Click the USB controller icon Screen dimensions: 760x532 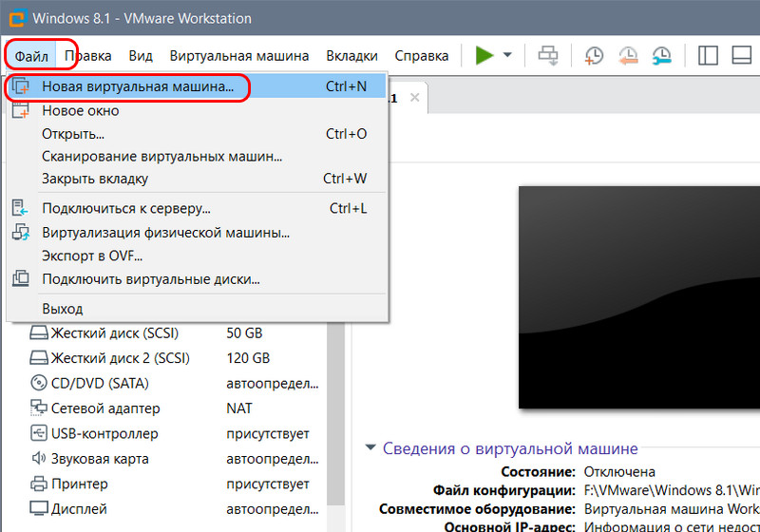click(39, 433)
